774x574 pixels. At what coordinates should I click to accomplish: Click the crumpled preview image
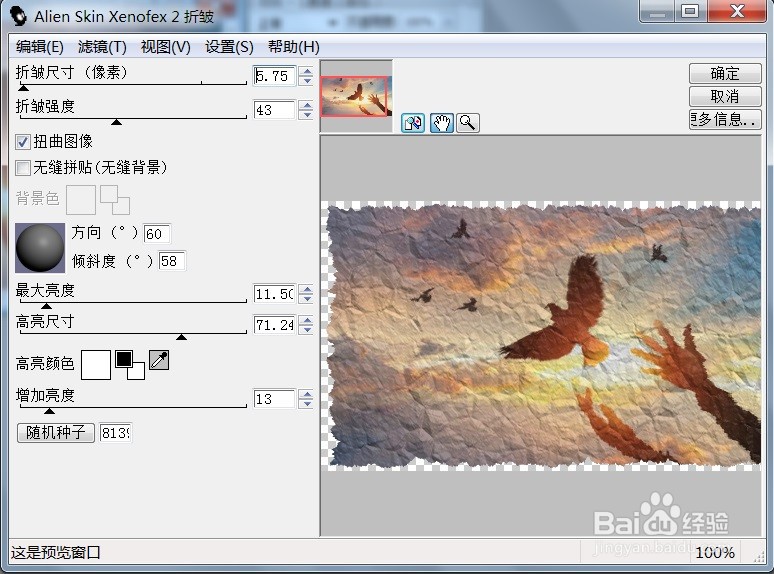click(x=541, y=336)
